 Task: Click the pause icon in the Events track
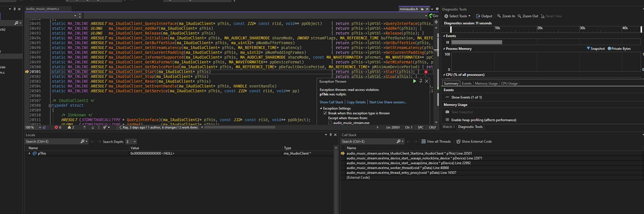coord(448,42)
